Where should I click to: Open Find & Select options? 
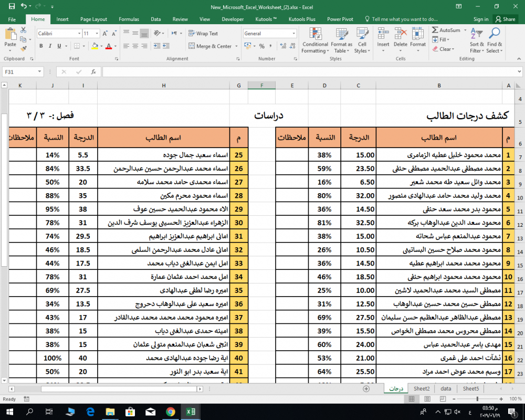click(x=495, y=40)
